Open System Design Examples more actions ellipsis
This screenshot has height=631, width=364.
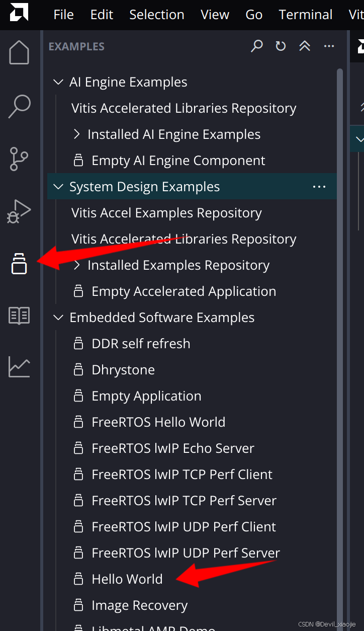[x=319, y=187]
